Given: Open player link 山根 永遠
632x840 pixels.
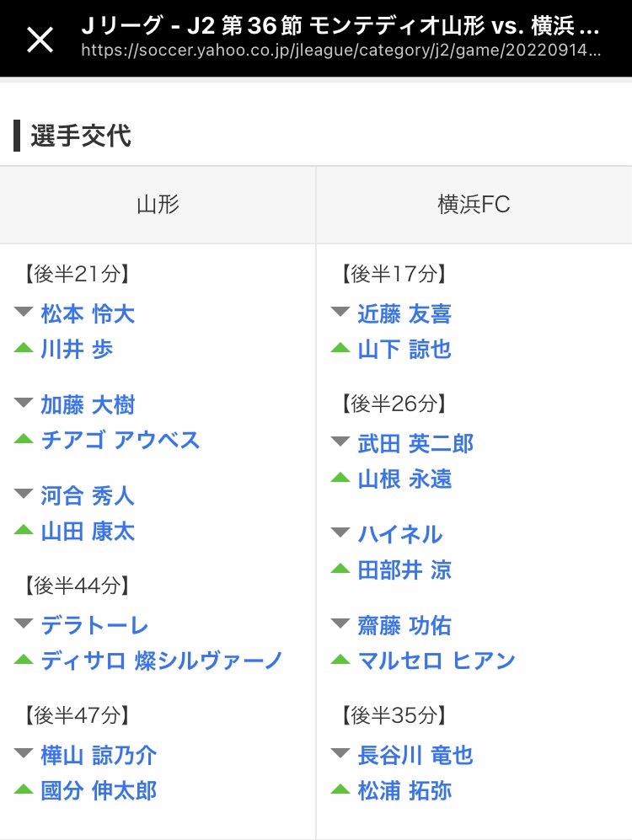Looking at the screenshot, I should 404,479.
